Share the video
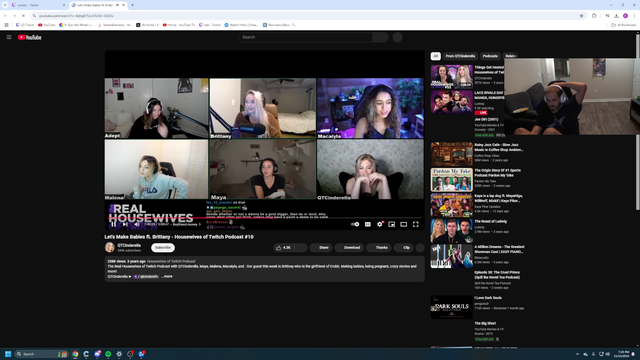The image size is (640, 360). 321,247
